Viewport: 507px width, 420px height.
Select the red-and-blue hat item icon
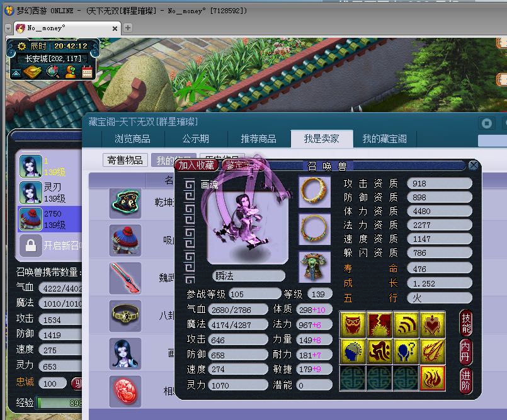125,241
